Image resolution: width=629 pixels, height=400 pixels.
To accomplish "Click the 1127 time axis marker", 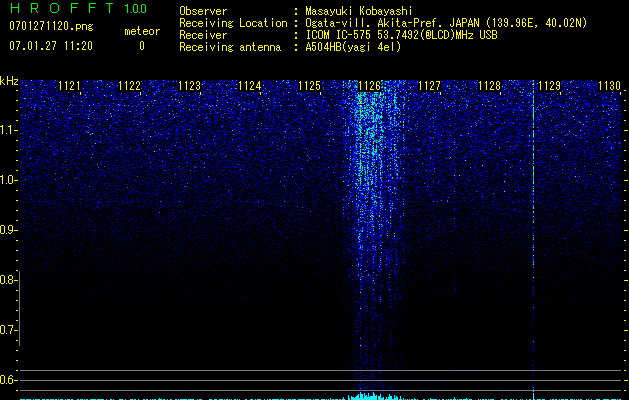I will tap(430, 86).
